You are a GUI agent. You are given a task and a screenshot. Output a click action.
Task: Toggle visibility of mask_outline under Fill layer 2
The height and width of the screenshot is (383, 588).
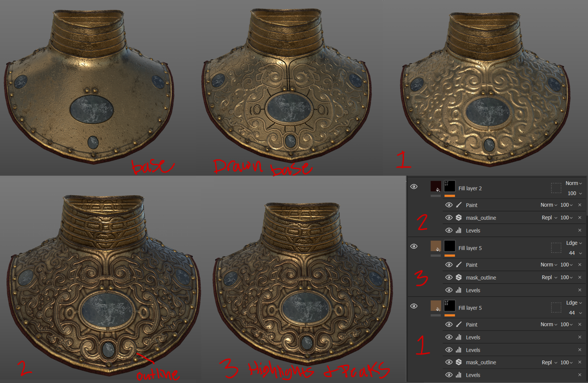click(449, 218)
